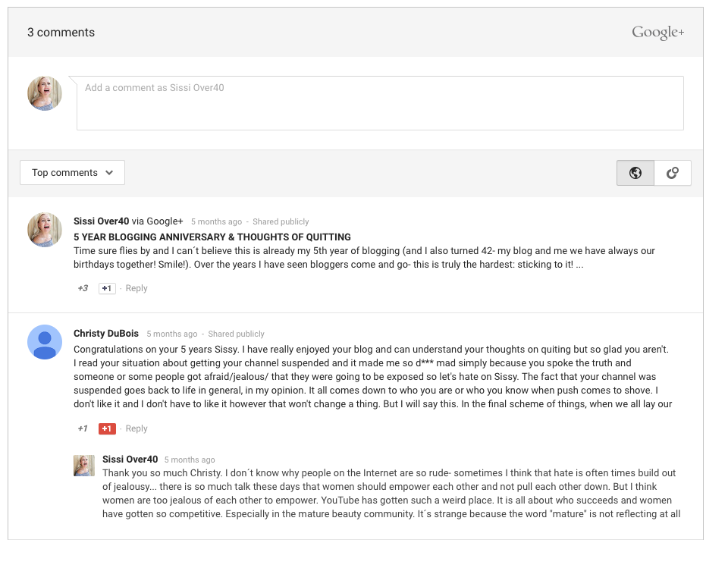Click the public globe filter icon
728x568 pixels.
click(x=635, y=173)
